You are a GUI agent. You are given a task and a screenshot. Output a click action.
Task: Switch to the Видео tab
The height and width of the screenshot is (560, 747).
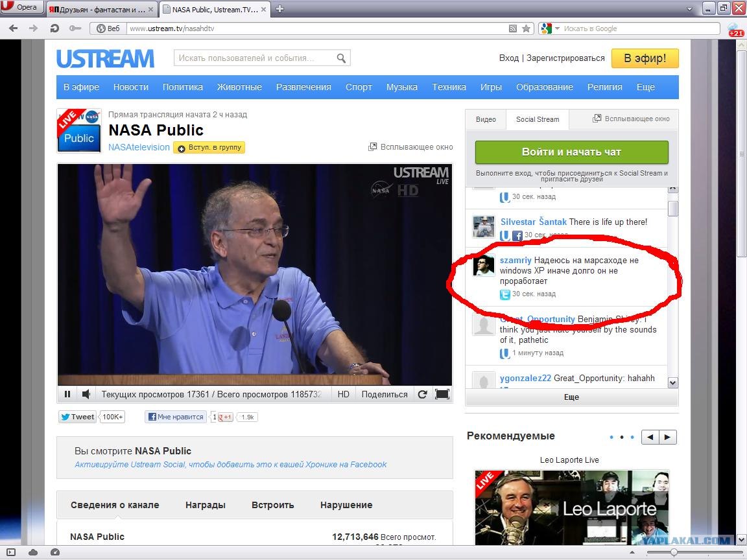click(x=486, y=119)
